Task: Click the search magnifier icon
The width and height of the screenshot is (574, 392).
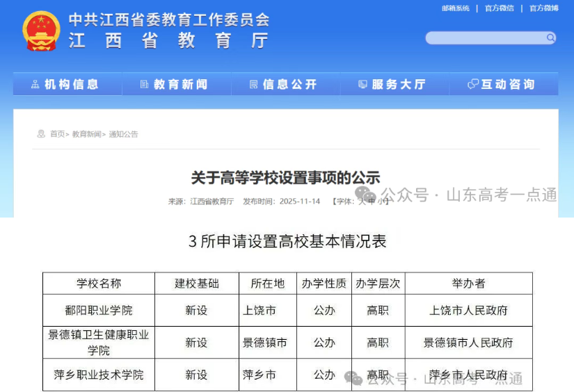Action: (550, 38)
